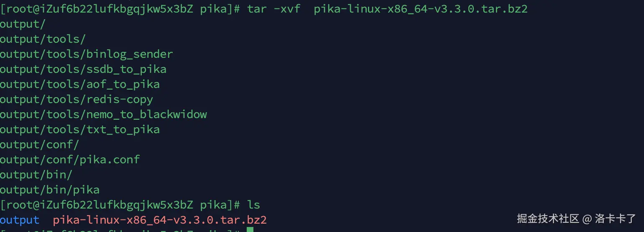Click the output/tools/ directory line

[x=43, y=39]
